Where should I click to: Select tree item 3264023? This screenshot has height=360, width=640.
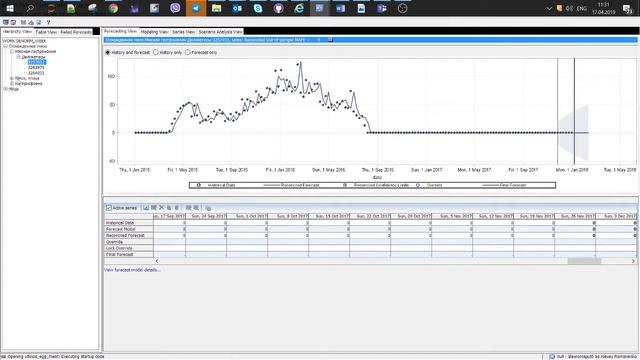pos(36,73)
